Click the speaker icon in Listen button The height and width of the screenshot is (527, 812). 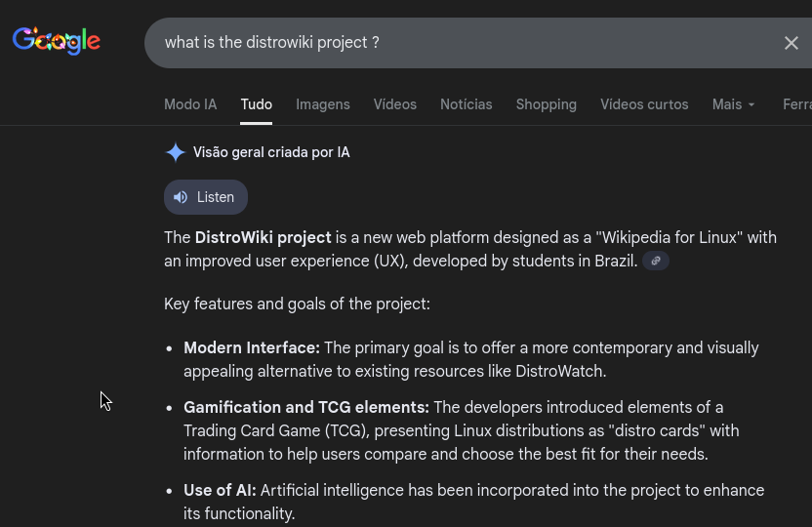tap(181, 197)
